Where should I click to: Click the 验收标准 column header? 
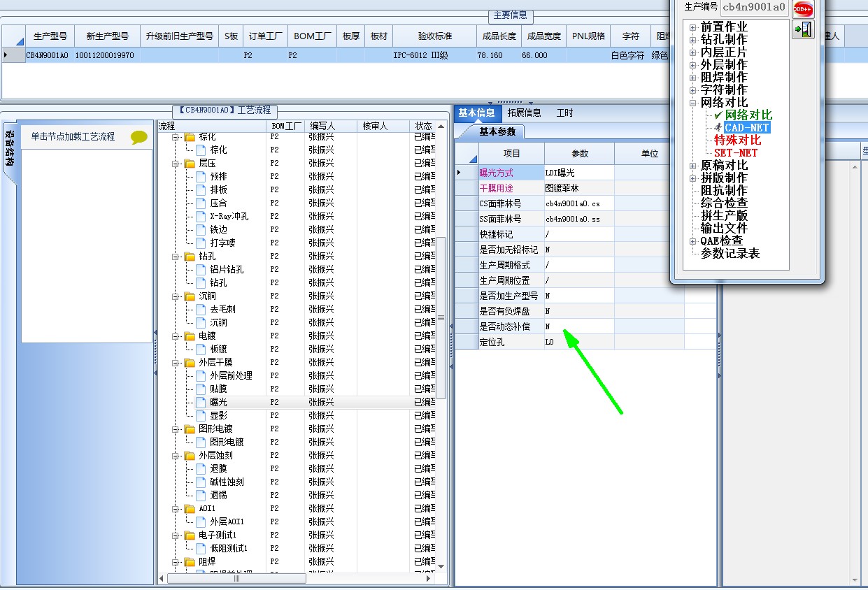435,36
